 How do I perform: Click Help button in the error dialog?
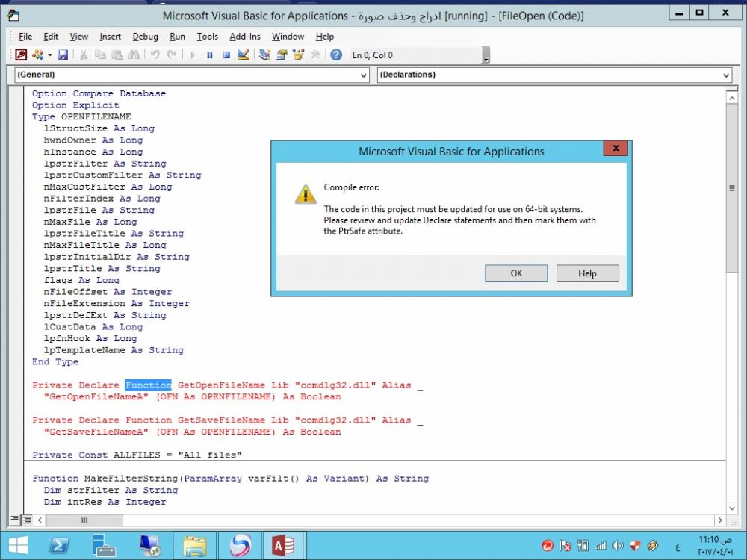pos(587,273)
